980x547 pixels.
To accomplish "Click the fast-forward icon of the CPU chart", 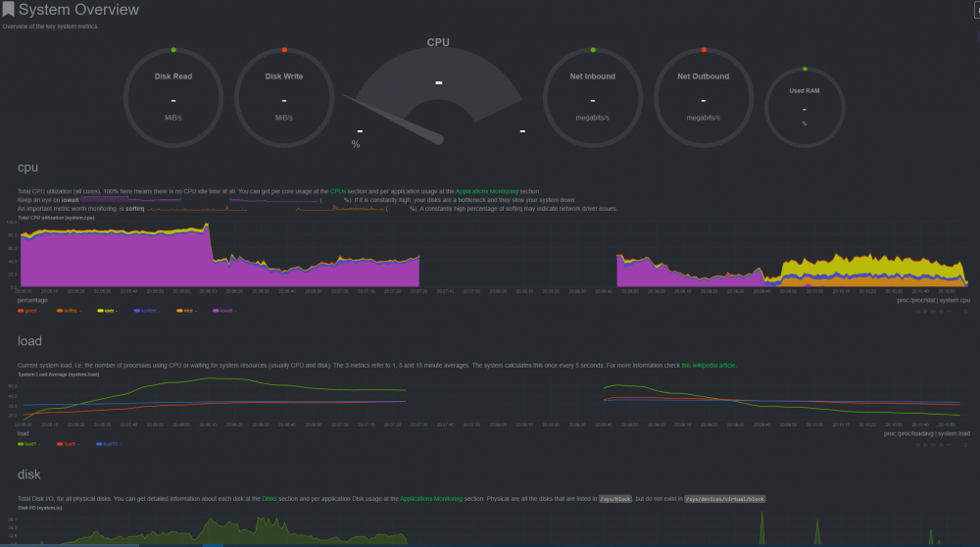I will click(x=933, y=312).
